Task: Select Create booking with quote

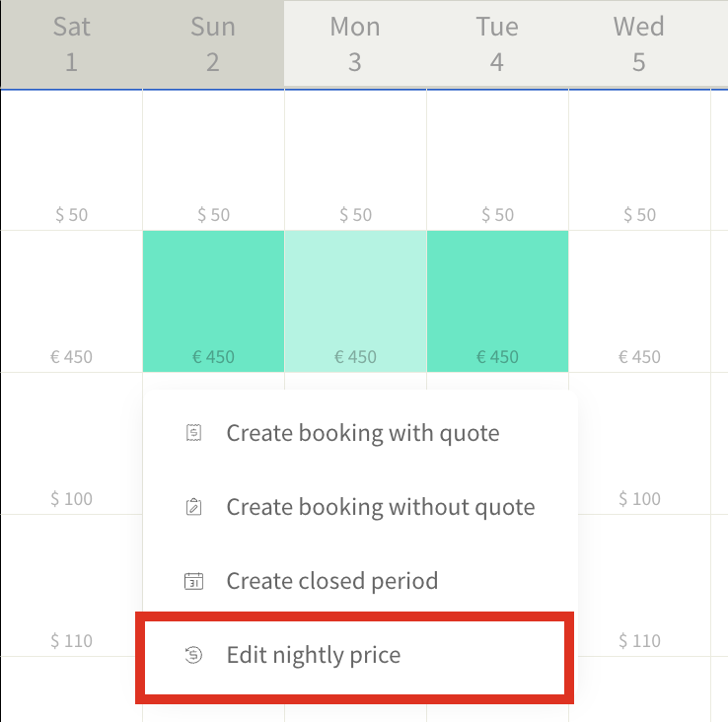Action: point(362,433)
